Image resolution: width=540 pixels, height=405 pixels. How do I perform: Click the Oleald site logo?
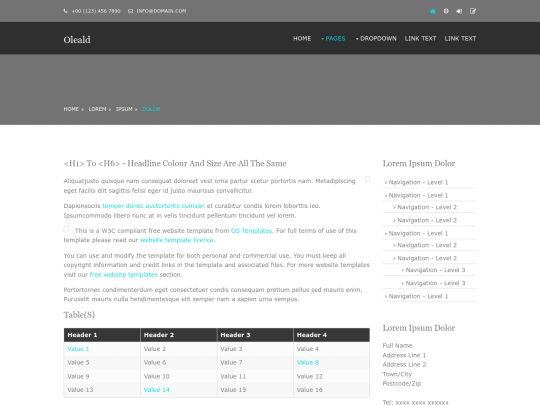click(x=77, y=40)
